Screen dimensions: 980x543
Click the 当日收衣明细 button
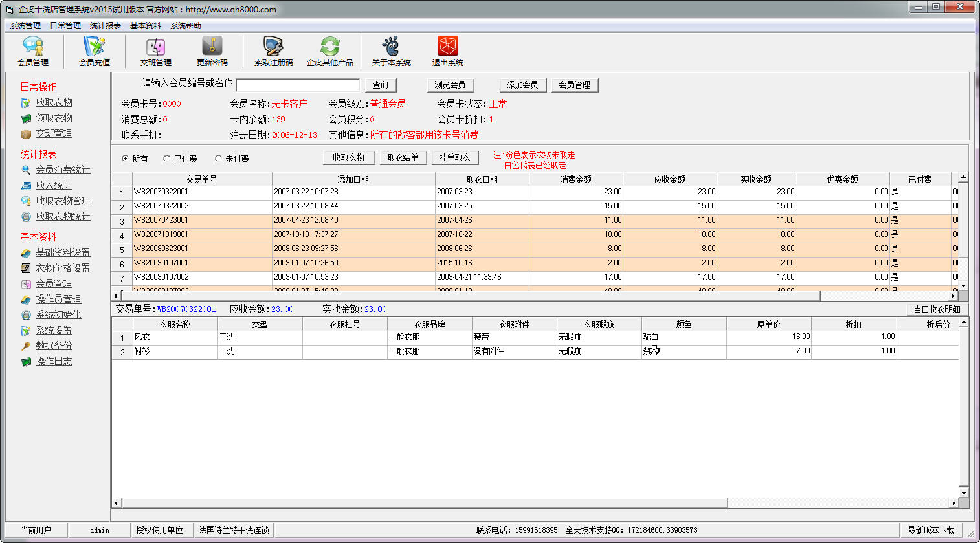tap(937, 309)
